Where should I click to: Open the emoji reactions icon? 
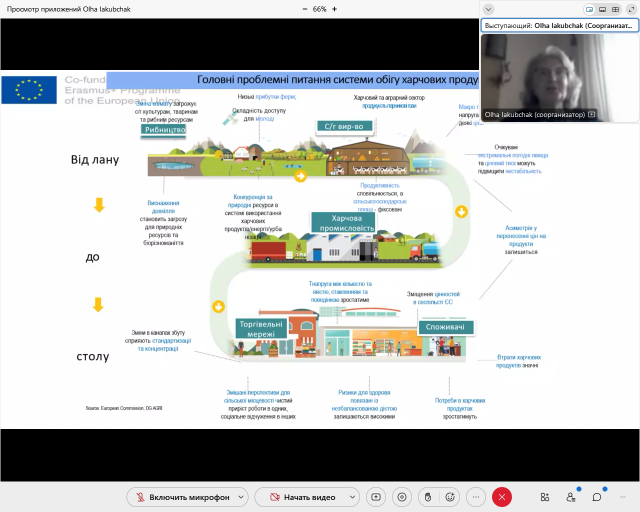(451, 496)
